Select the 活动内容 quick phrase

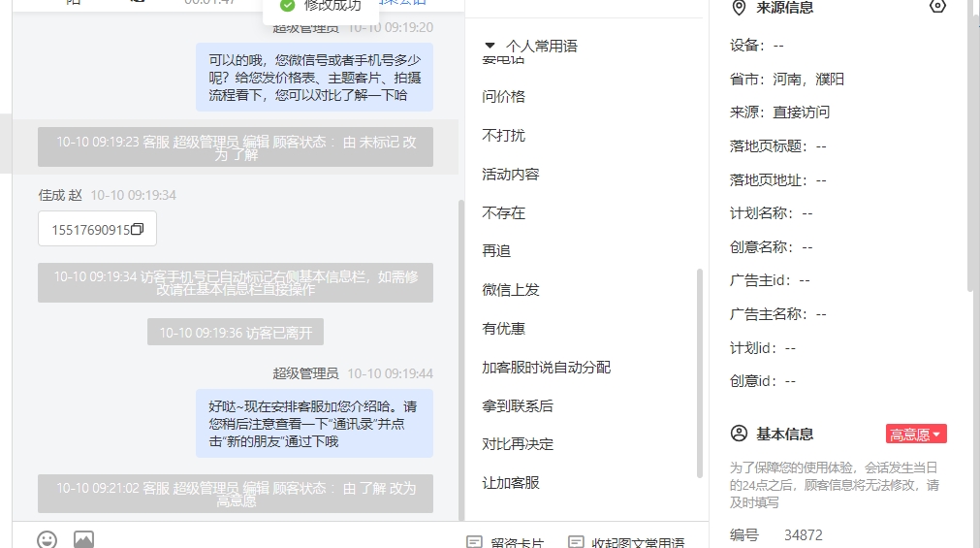511,174
